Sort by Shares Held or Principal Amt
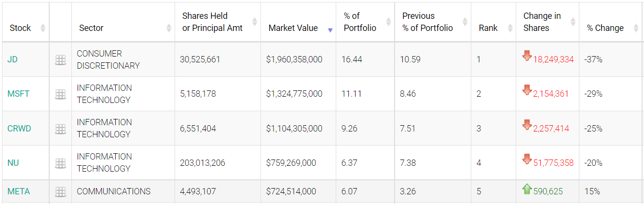This screenshot has width=644, height=204. point(255,22)
